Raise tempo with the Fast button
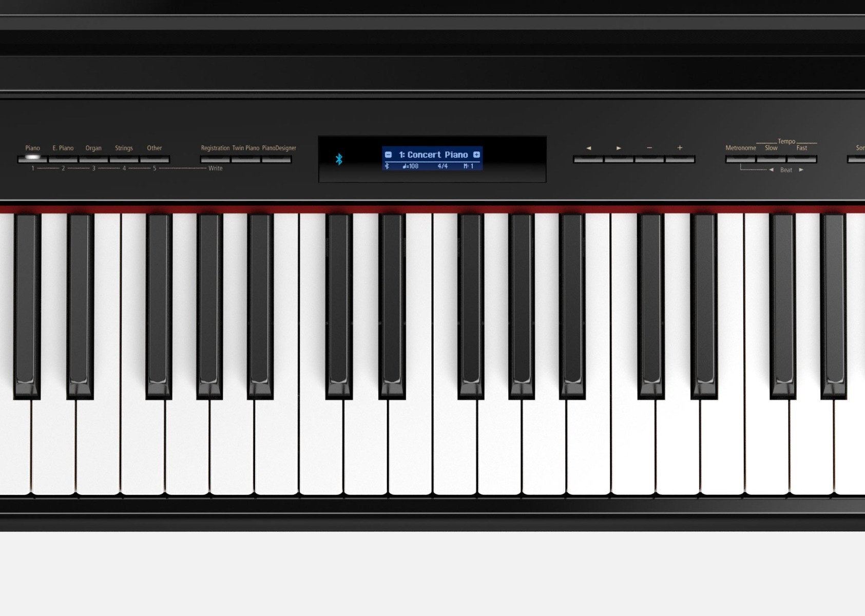865x616 pixels. pos(802,159)
